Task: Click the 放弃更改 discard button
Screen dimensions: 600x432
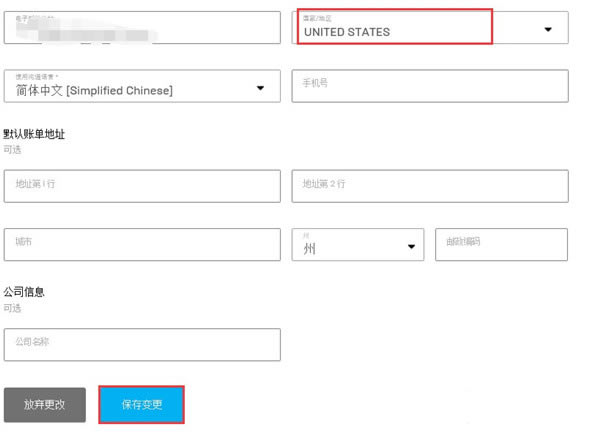Action: point(45,404)
